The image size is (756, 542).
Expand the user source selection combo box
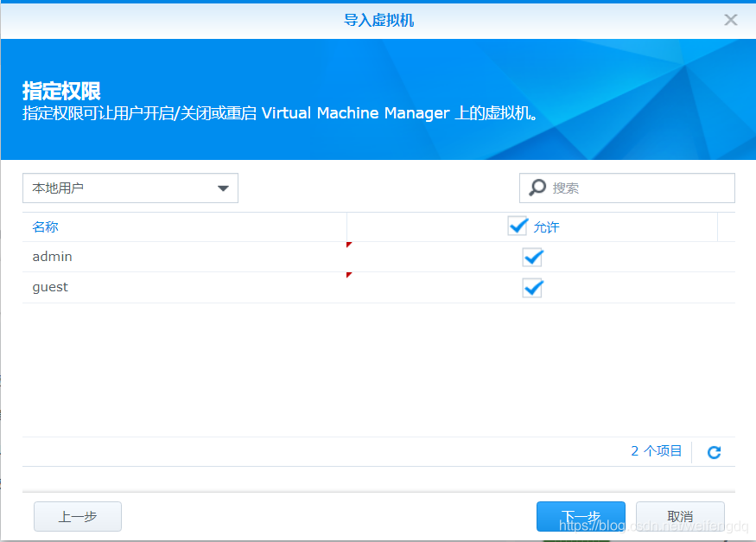tap(130, 188)
